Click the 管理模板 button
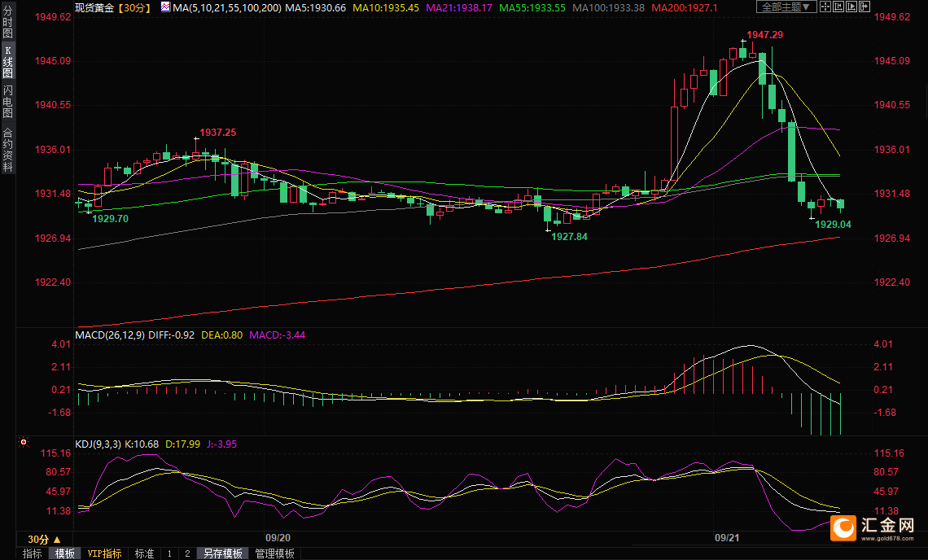Viewport: 928px width, 560px height. (275, 553)
